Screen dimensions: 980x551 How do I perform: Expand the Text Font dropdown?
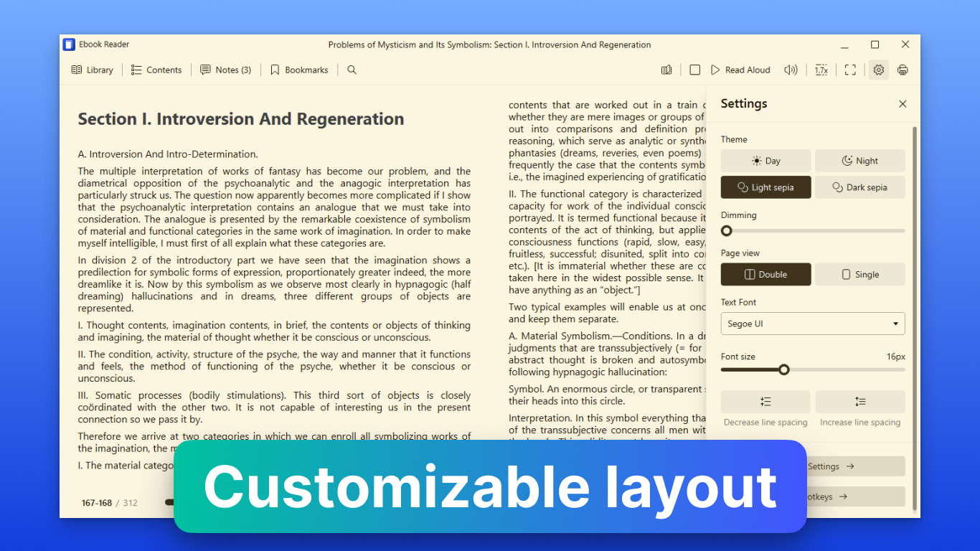pyautogui.click(x=812, y=324)
